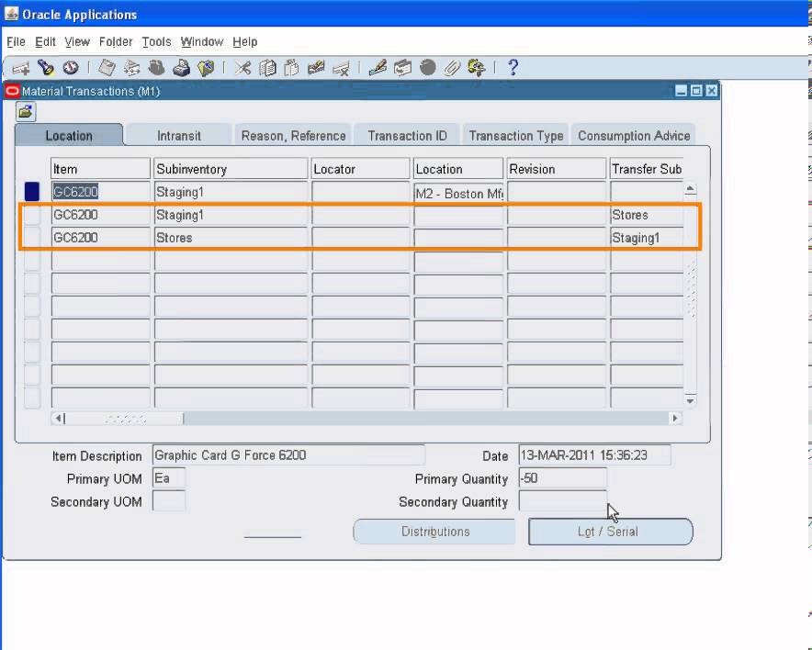Click the Staging1 transfer subinventory cell
The height and width of the screenshot is (650, 812).
(647, 238)
